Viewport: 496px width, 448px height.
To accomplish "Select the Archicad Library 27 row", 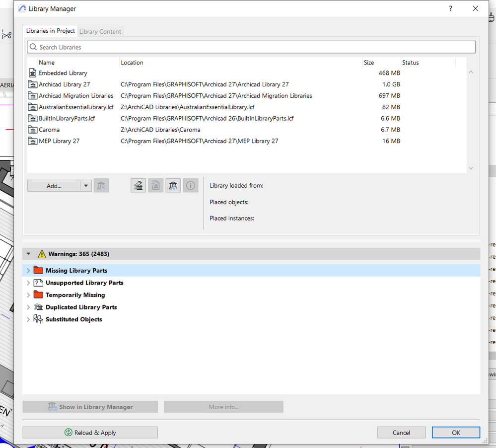I will [x=247, y=84].
